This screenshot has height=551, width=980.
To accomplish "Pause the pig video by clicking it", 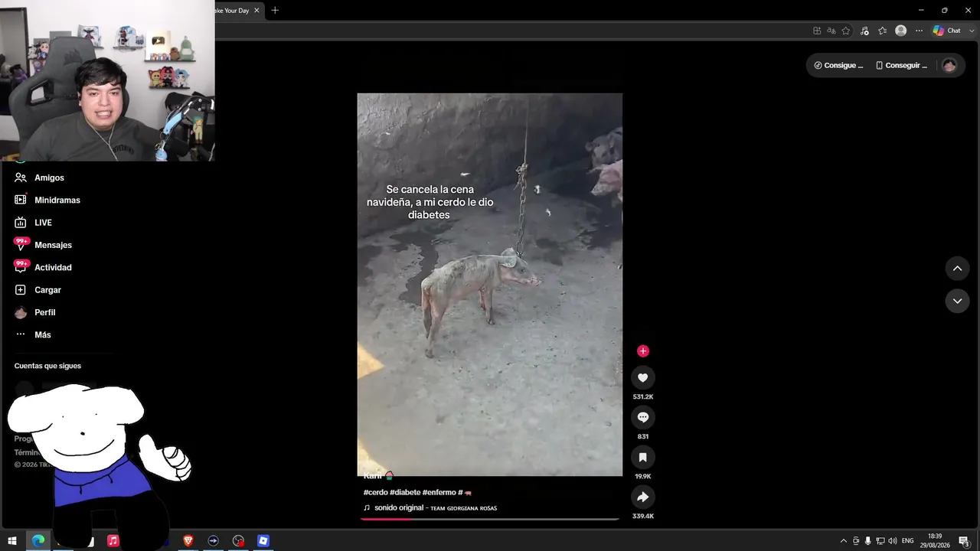I will point(489,285).
